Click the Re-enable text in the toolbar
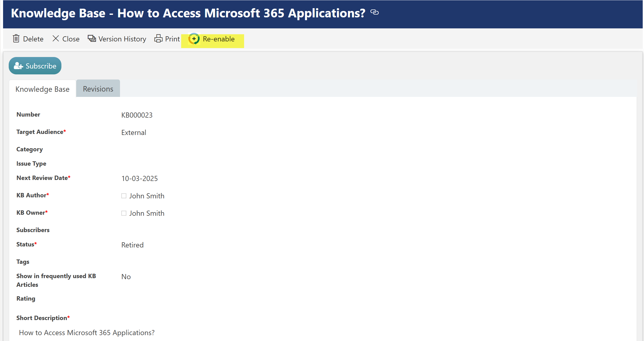Viewport: 644px width, 341px height. (x=219, y=39)
